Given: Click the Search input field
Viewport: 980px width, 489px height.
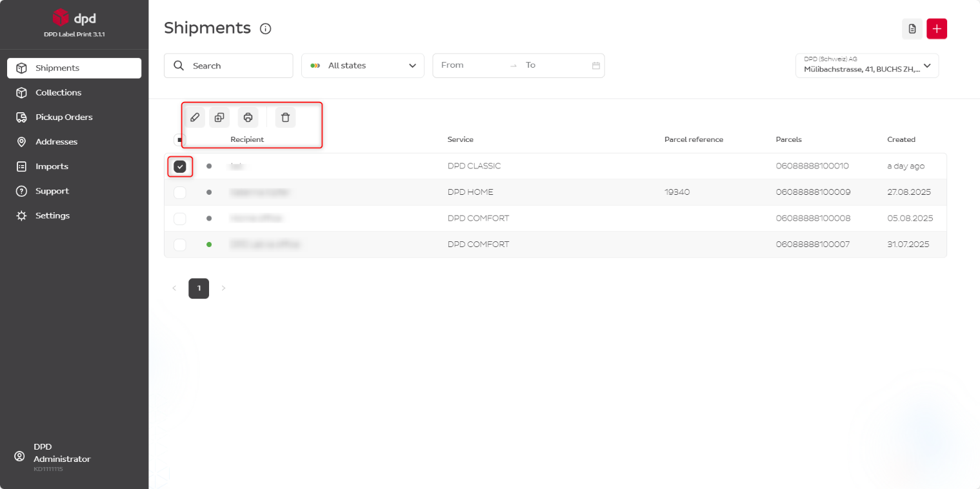Looking at the screenshot, I should pyautogui.click(x=228, y=66).
